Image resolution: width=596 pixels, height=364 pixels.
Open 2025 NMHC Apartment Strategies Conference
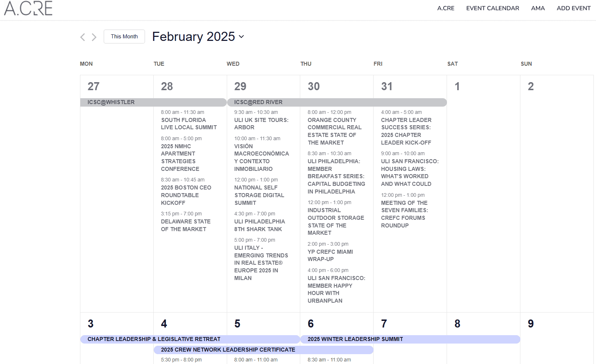pos(180,157)
